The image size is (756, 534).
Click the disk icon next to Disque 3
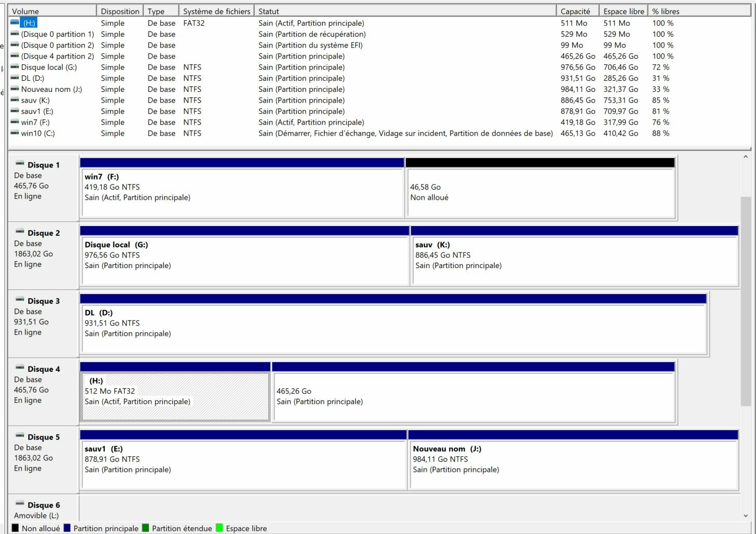20,300
